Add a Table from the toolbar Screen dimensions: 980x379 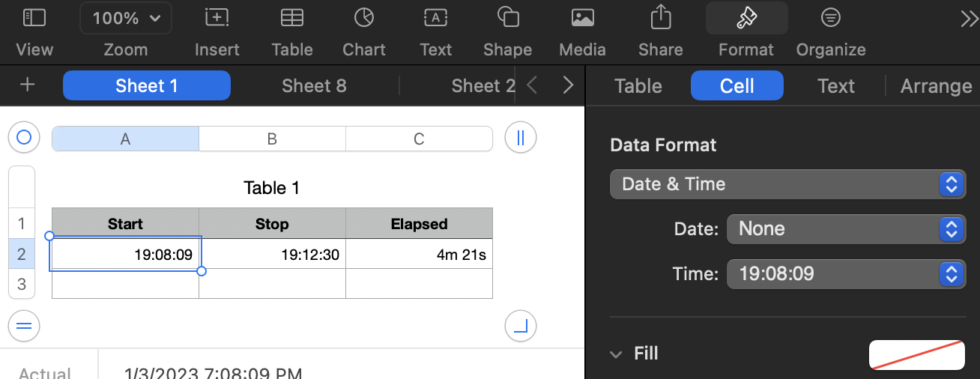[x=291, y=18]
